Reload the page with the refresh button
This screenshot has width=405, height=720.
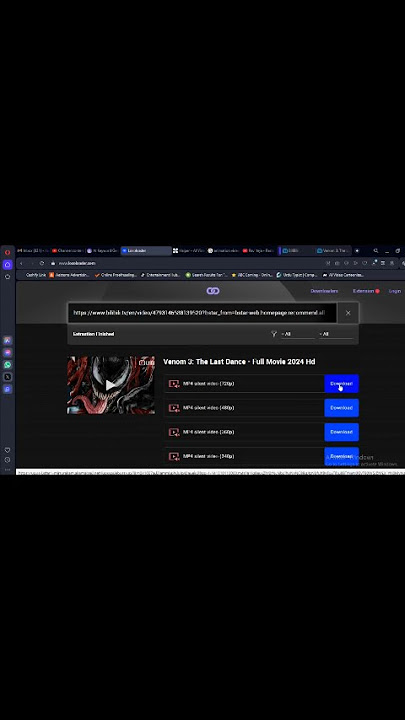(x=42, y=263)
